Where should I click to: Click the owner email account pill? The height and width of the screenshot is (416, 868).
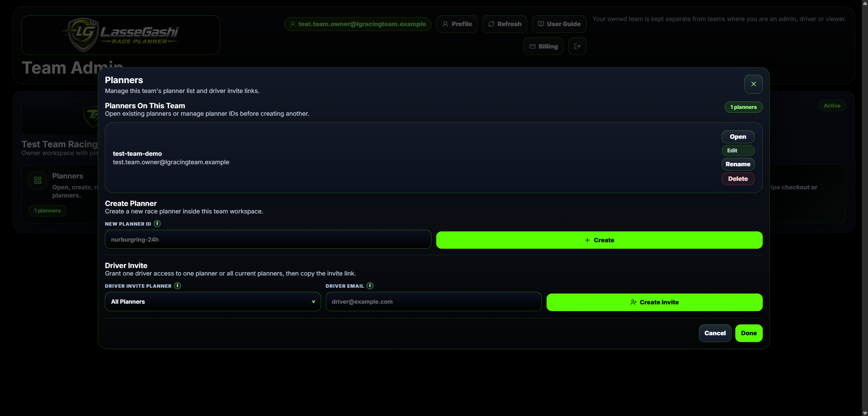[357, 24]
